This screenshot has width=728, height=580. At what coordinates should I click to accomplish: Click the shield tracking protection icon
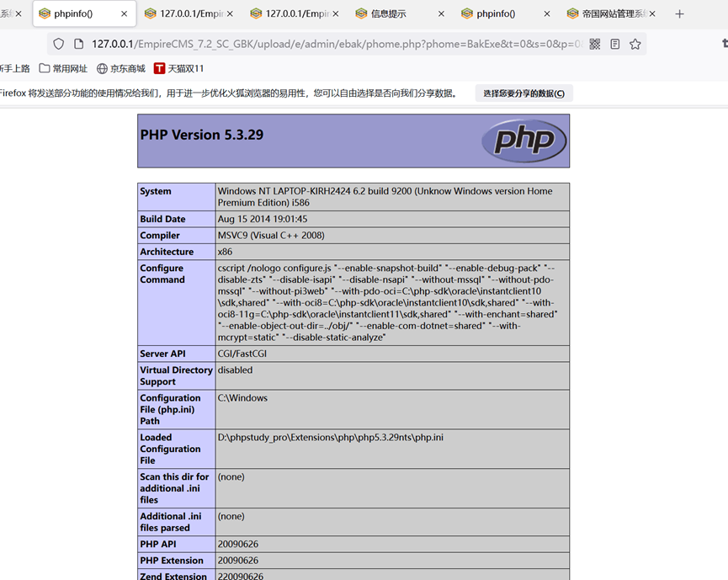pyautogui.click(x=59, y=44)
